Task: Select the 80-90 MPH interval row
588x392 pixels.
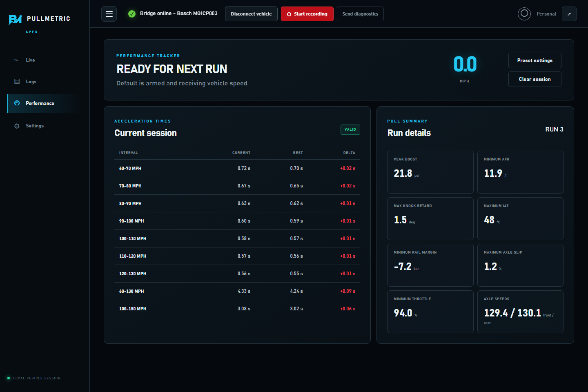Action: tap(237, 203)
